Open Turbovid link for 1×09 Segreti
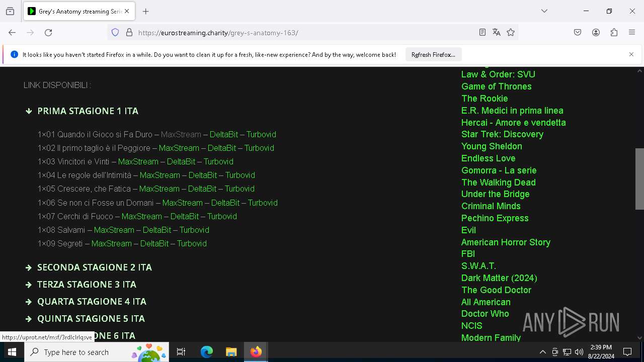The image size is (644, 362). point(192,243)
